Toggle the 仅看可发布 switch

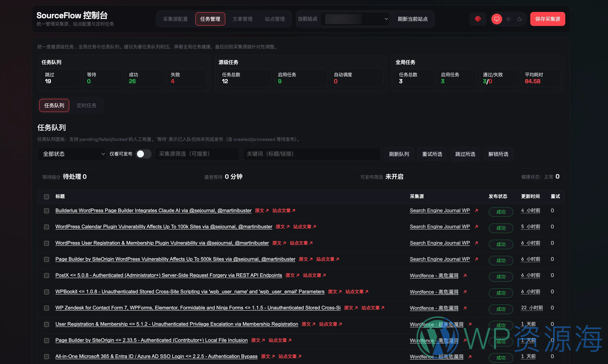click(x=143, y=154)
